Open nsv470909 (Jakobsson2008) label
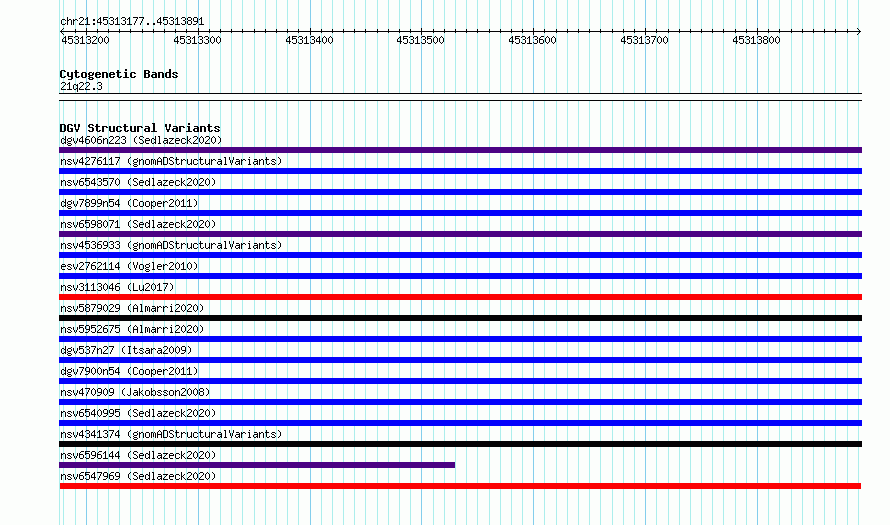The height and width of the screenshot is (525, 890). pos(135,392)
